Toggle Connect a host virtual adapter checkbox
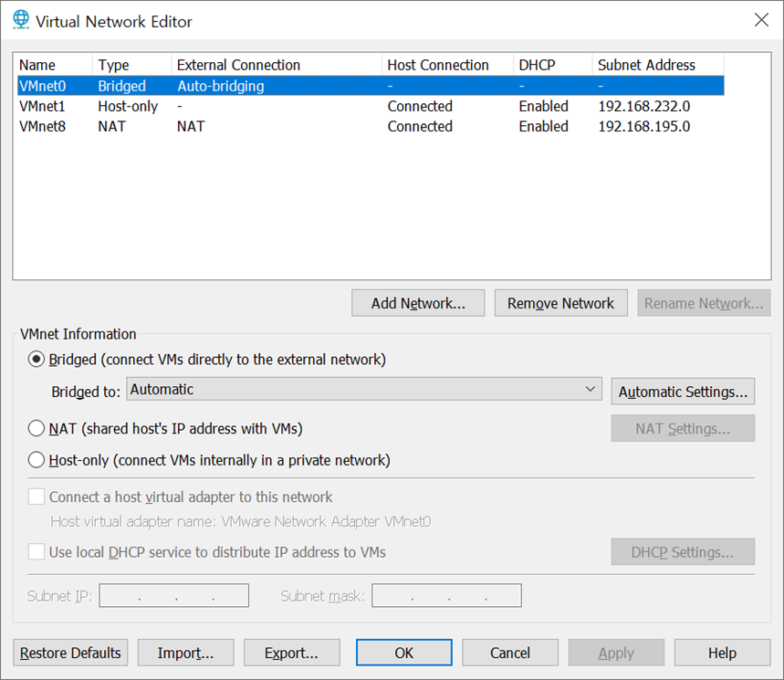The image size is (784, 680). 36,497
